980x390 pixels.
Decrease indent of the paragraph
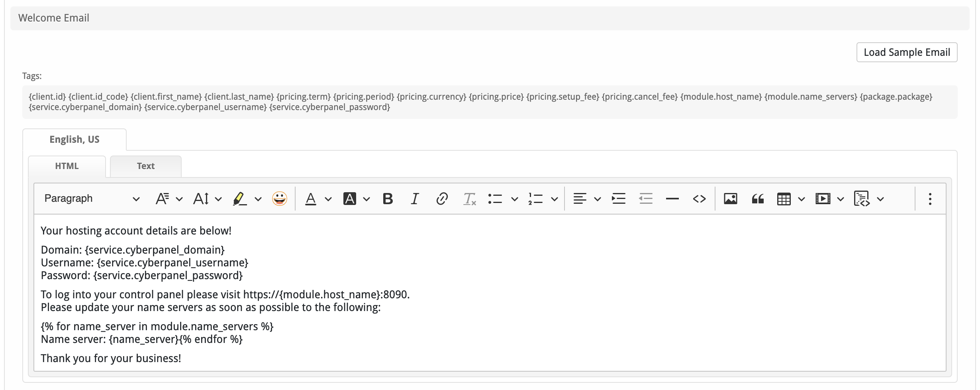(645, 199)
